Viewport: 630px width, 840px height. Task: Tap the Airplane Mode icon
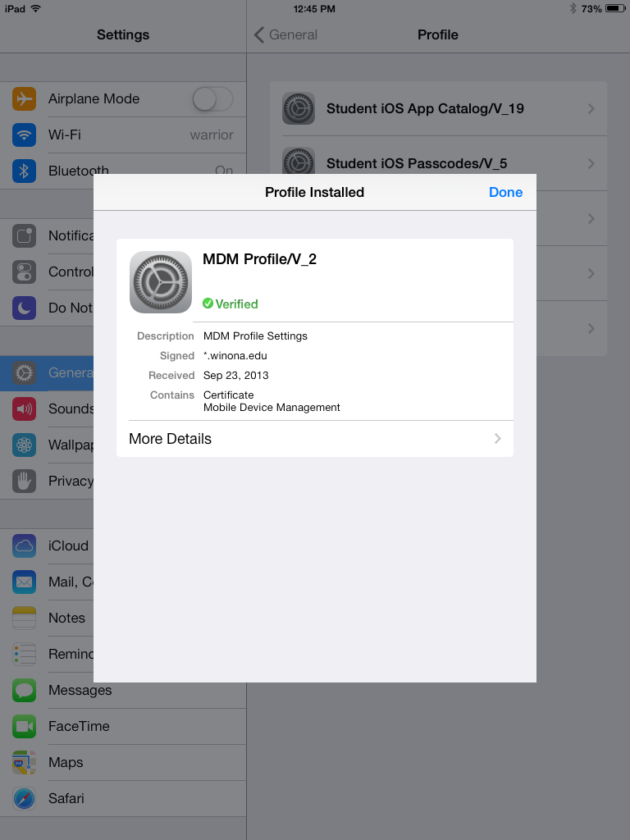(25, 98)
